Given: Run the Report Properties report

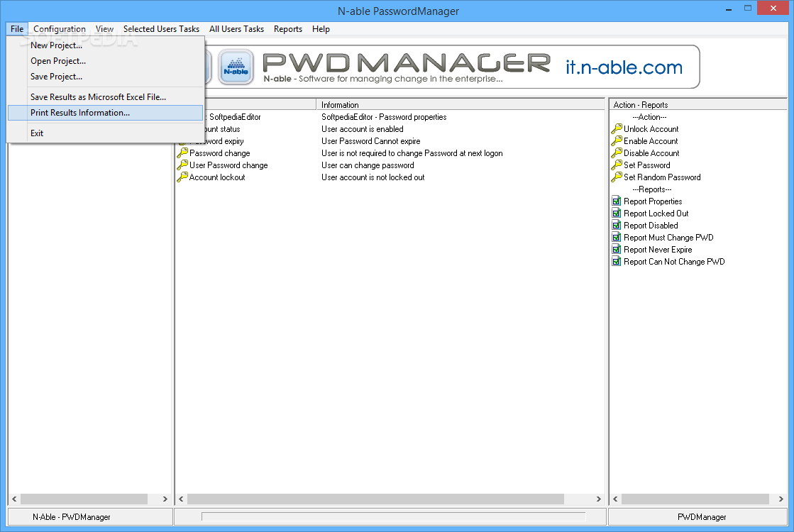Looking at the screenshot, I should click(x=653, y=201).
